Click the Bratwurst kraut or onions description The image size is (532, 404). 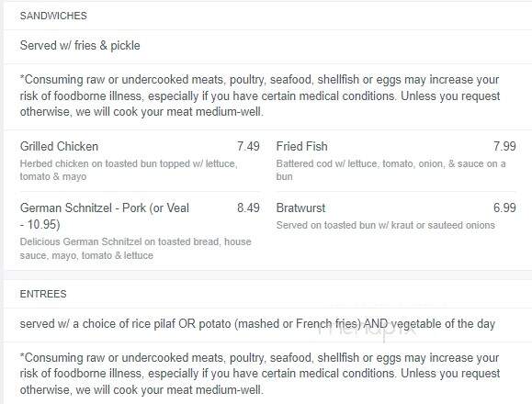pyautogui.click(x=385, y=225)
